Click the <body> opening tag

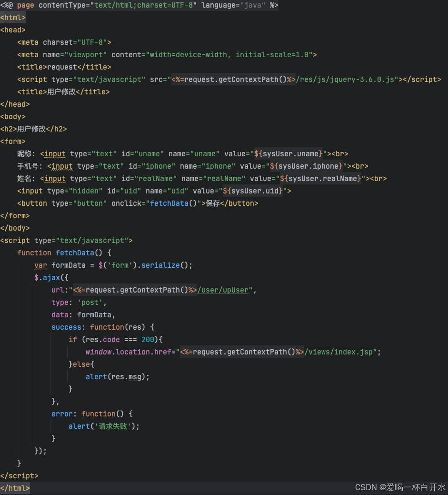pos(13,117)
